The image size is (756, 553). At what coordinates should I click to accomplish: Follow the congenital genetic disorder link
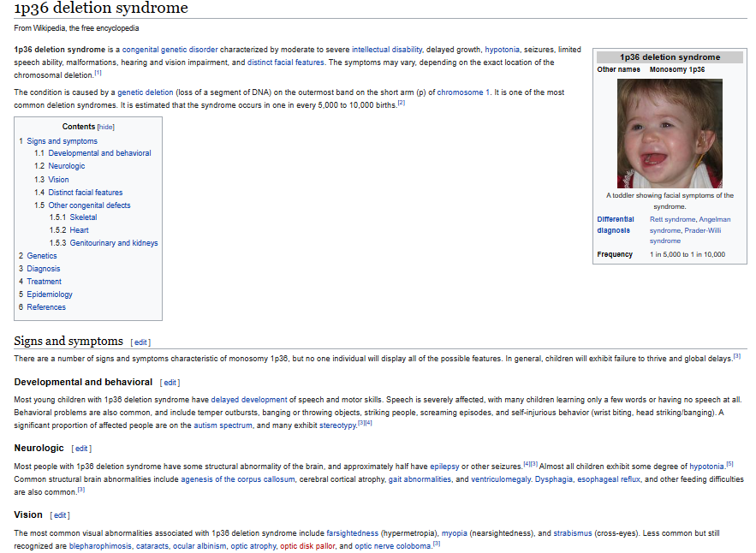pyautogui.click(x=170, y=50)
